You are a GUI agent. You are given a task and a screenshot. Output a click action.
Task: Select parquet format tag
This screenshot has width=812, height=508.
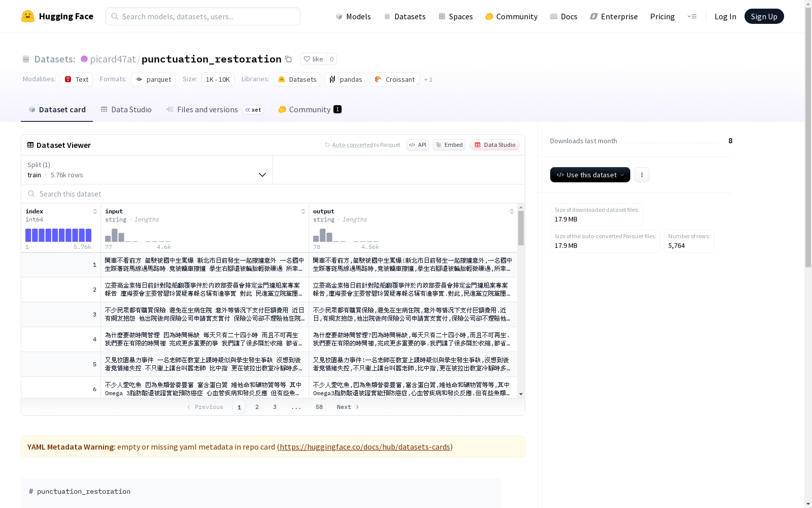pyautogui.click(x=153, y=79)
